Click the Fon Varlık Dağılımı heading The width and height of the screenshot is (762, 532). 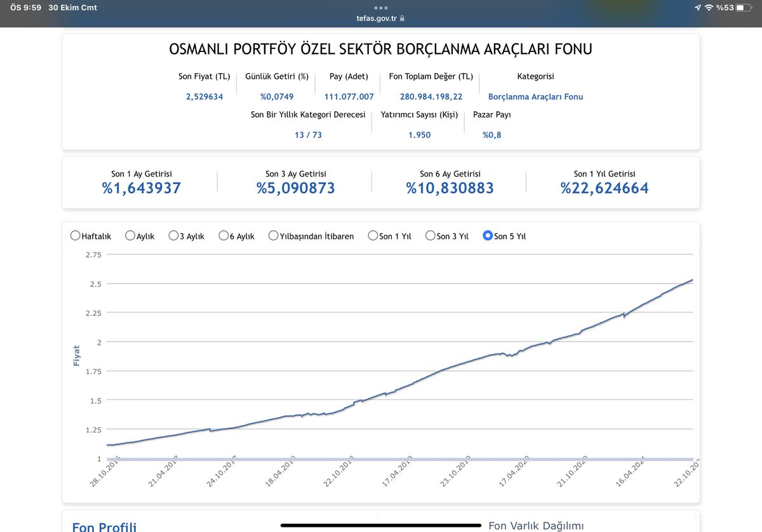(x=536, y=526)
